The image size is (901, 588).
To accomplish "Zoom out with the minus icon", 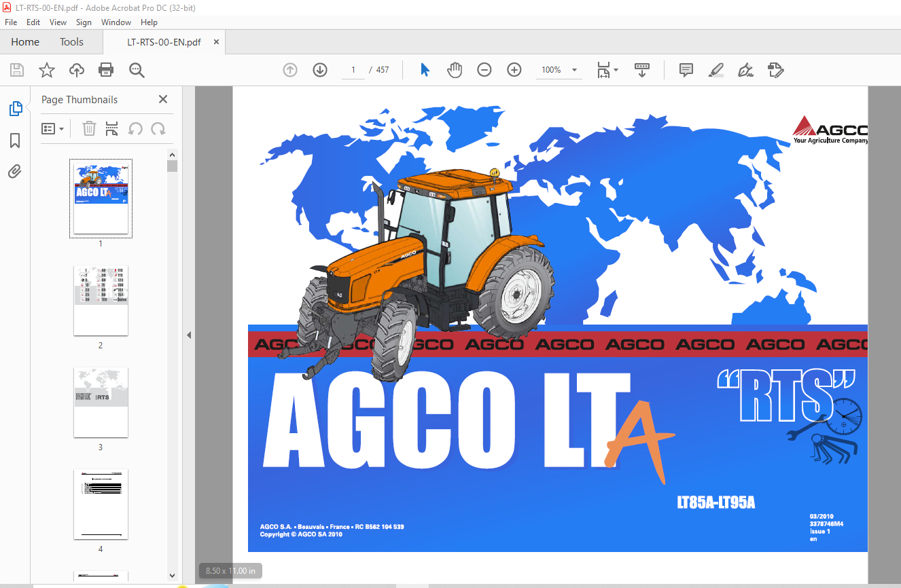I will [484, 70].
